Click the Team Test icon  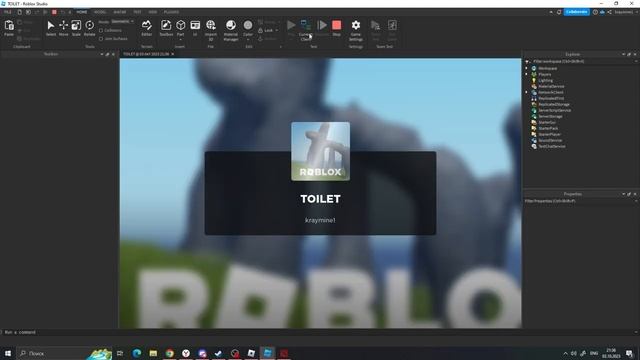point(375,25)
